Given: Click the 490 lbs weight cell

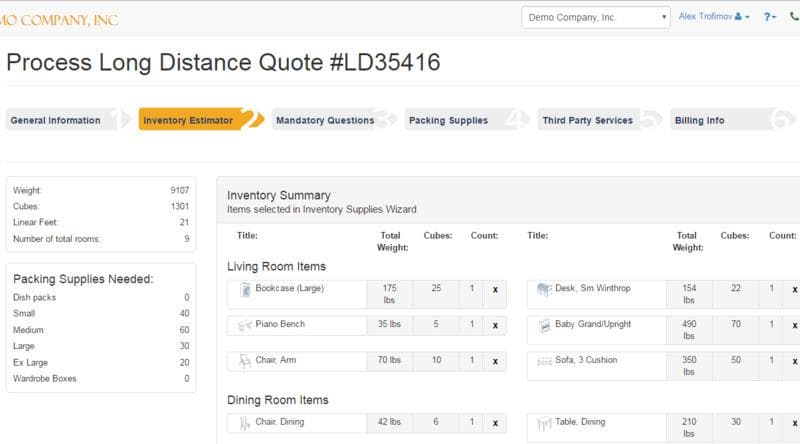Looking at the screenshot, I should 689,330.
